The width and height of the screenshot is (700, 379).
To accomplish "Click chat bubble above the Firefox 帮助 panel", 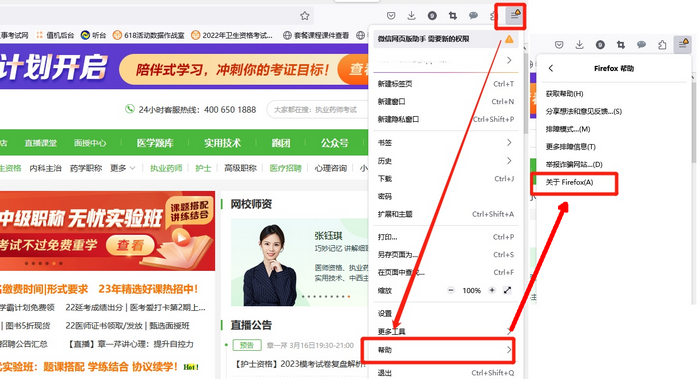I will pos(642,45).
